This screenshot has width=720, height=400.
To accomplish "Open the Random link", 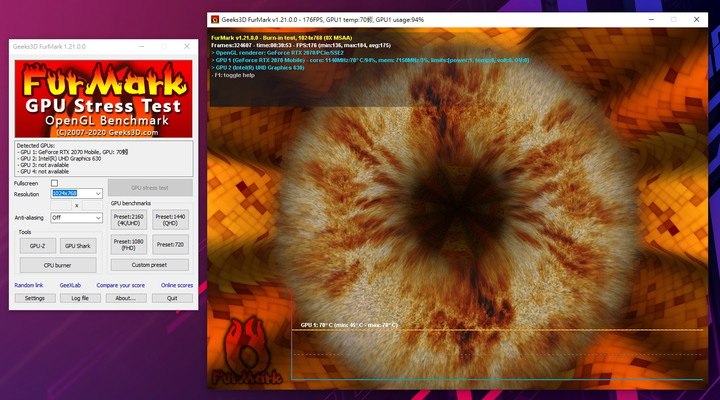I will [x=28, y=285].
